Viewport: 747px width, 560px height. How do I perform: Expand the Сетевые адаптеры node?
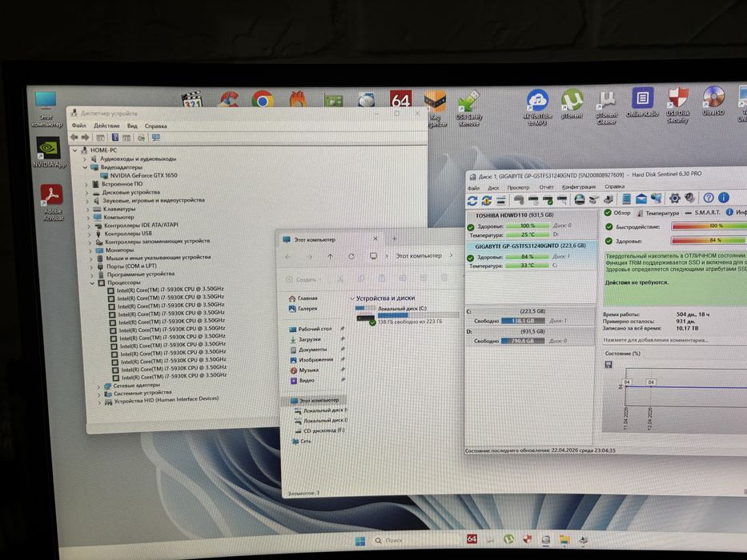98,386
